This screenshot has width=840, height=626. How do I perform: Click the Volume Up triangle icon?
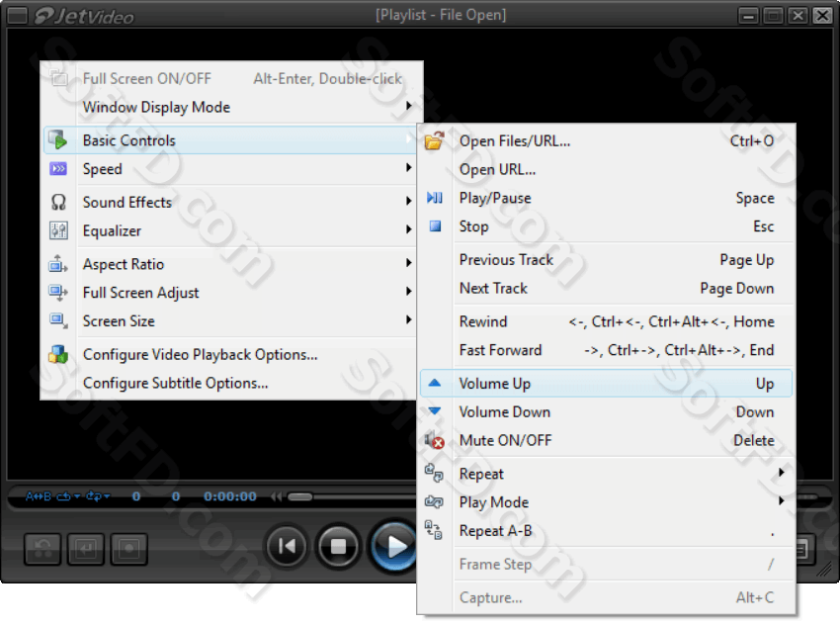point(435,383)
